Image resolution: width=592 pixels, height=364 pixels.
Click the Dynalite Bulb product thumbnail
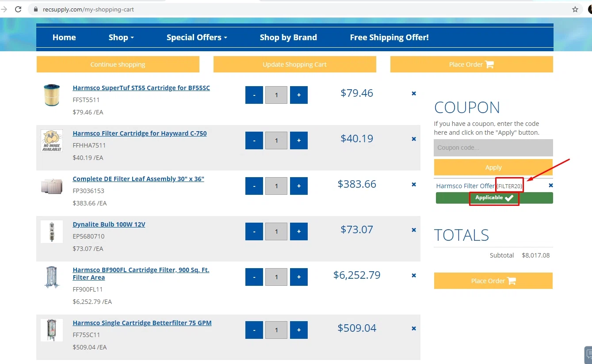coord(52,231)
